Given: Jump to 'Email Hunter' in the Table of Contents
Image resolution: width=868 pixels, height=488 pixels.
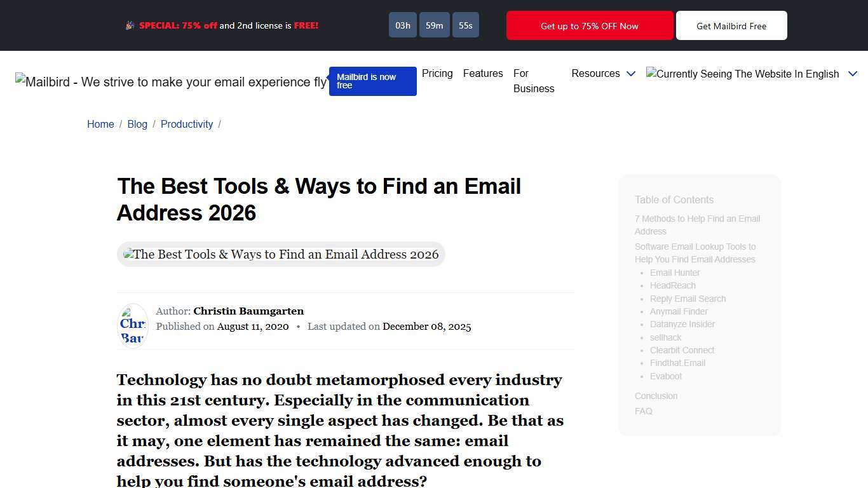Looking at the screenshot, I should point(674,273).
